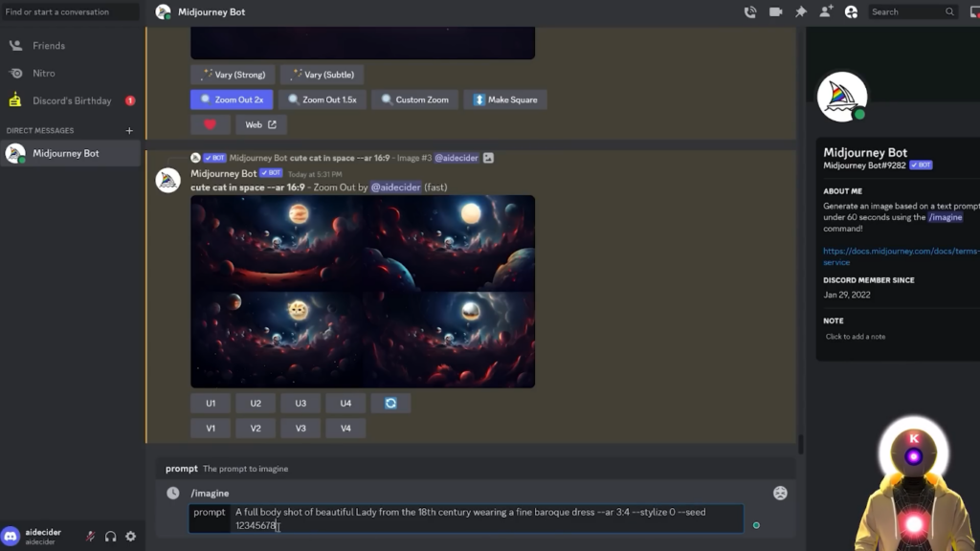Image resolution: width=980 pixels, height=551 pixels.
Task: Click the chat scrollbar thumb
Action: click(800, 445)
